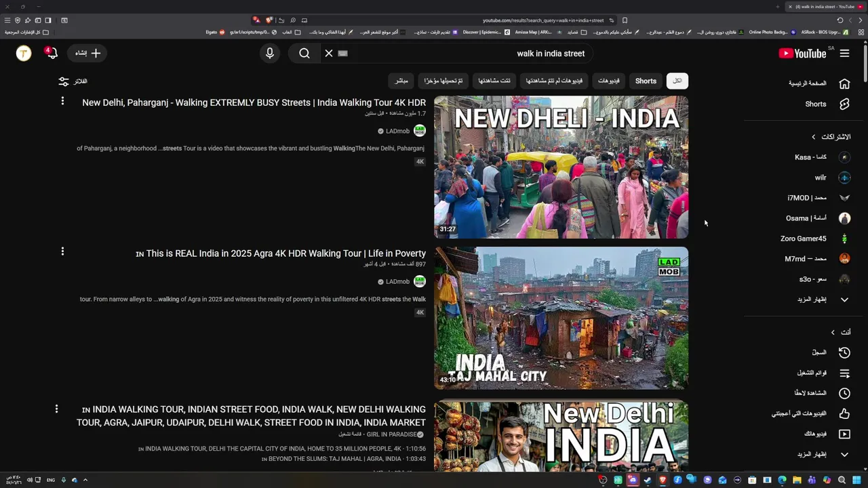Select the الكل filter chip

tap(677, 81)
